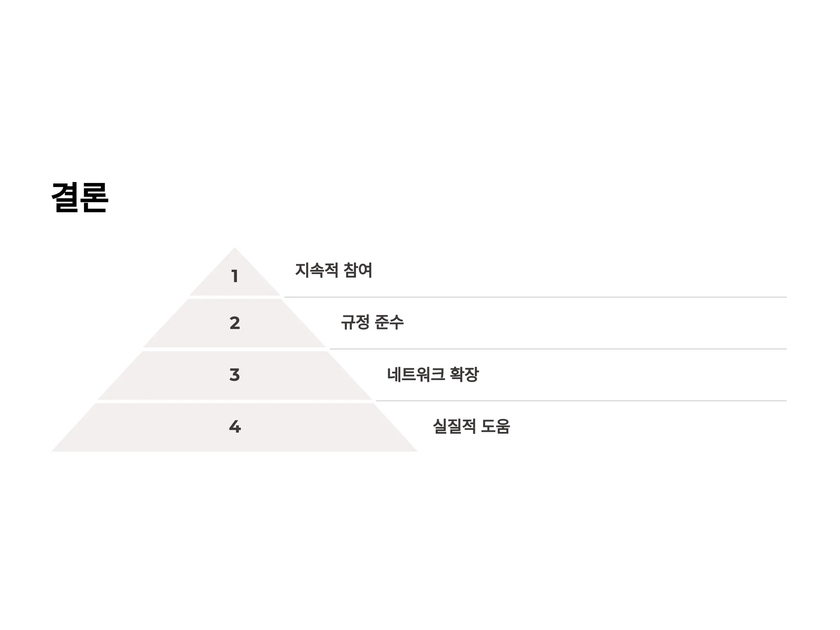Image resolution: width=840 pixels, height=630 pixels.
Task: Click the divider line below 지속적 참여
Action: (535, 297)
